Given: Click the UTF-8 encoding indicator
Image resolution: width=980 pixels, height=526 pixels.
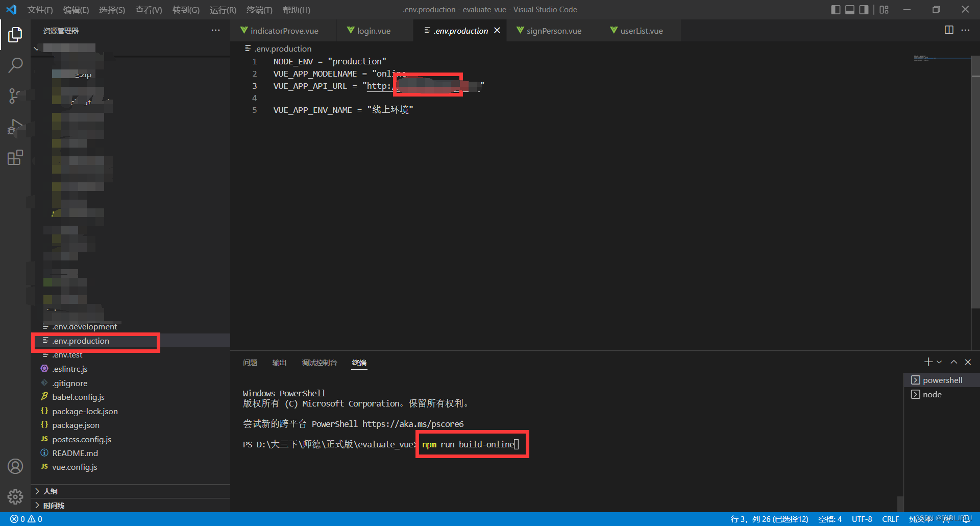Looking at the screenshot, I should [x=862, y=519].
